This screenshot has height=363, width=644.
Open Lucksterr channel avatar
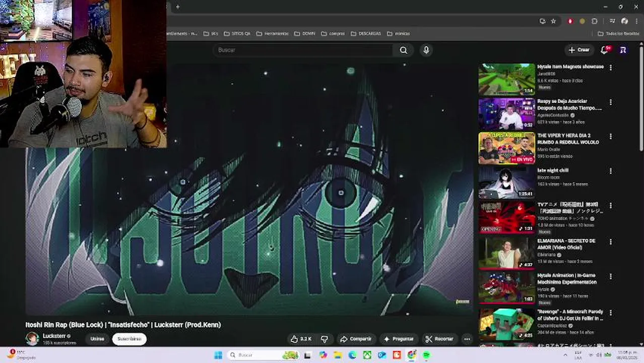pos(32,339)
